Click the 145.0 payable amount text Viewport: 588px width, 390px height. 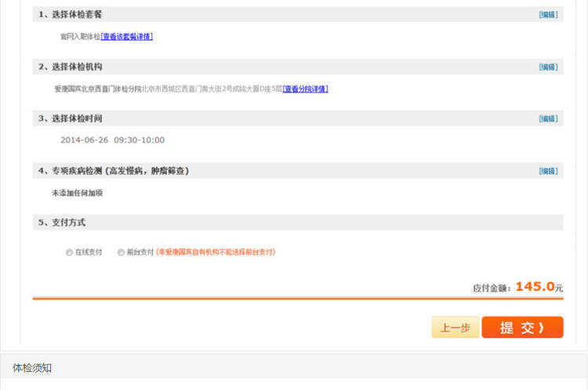(535, 287)
